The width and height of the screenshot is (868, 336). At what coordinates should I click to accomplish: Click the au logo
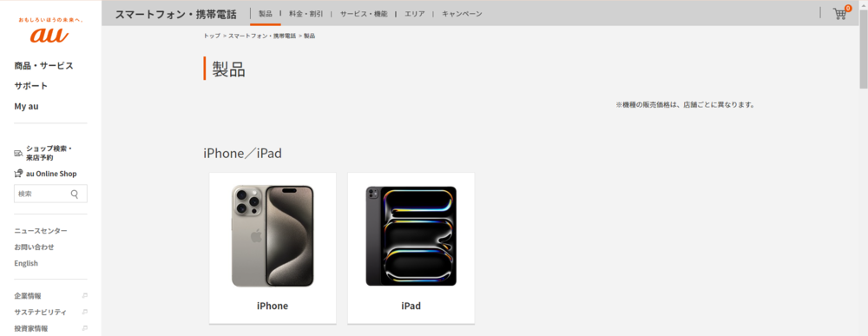point(49,32)
